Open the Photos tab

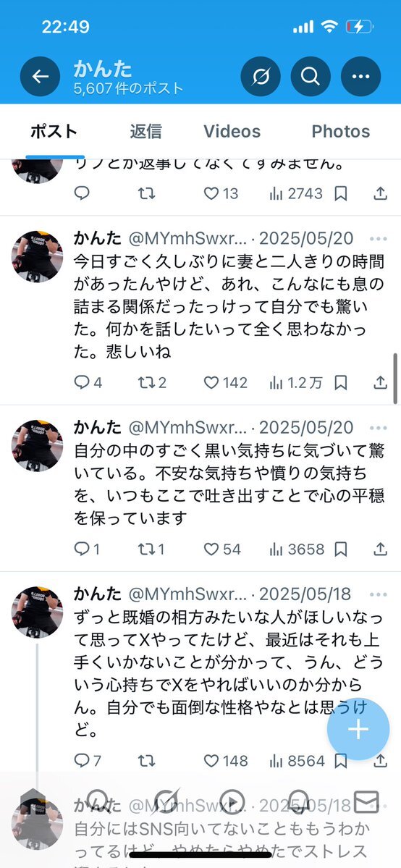pyautogui.click(x=341, y=131)
